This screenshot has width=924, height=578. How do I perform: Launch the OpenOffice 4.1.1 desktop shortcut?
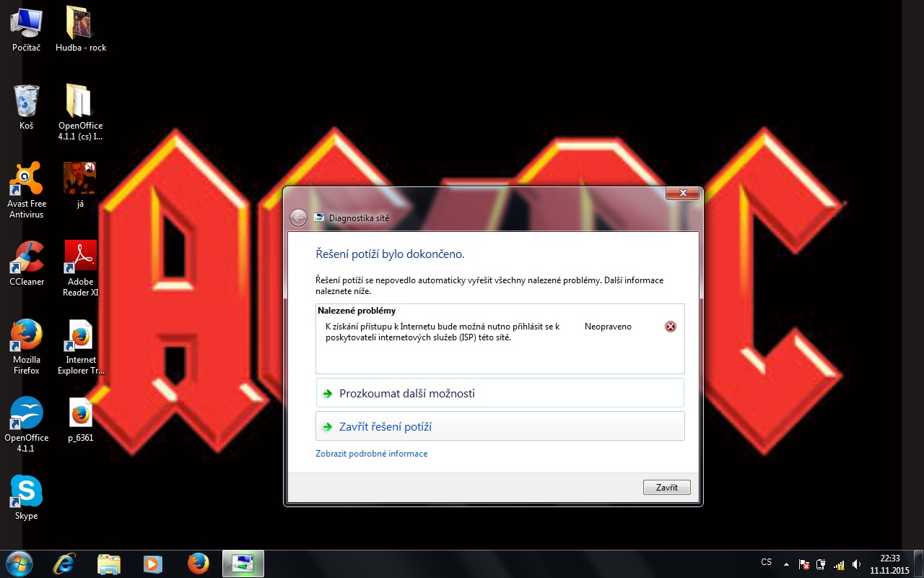click(27, 424)
